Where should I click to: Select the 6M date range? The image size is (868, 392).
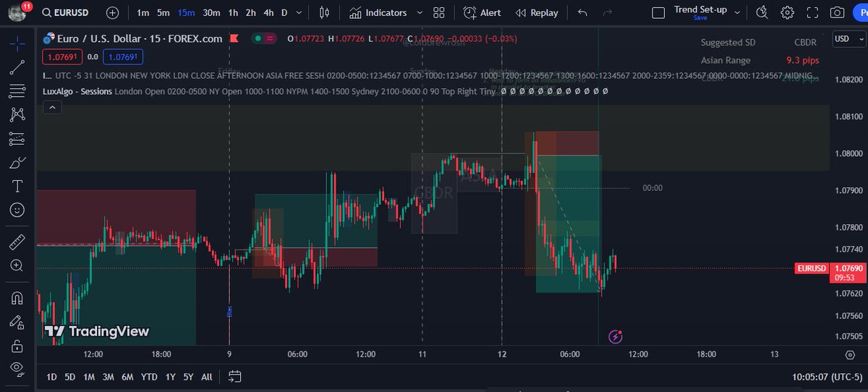point(127,376)
